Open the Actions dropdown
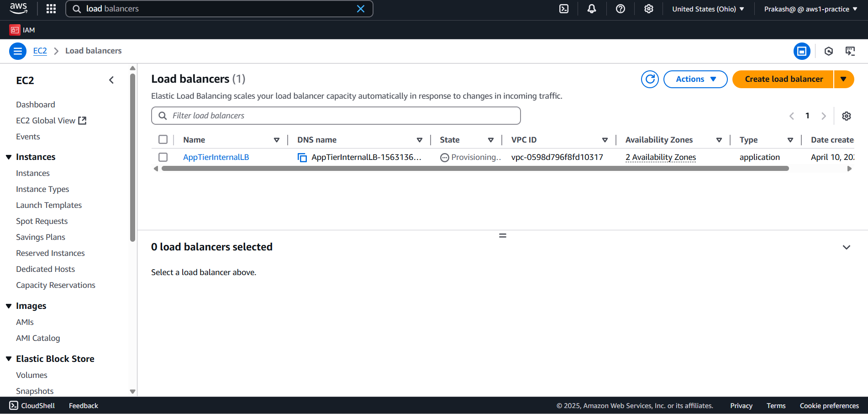The width and height of the screenshot is (868, 414). (x=695, y=79)
